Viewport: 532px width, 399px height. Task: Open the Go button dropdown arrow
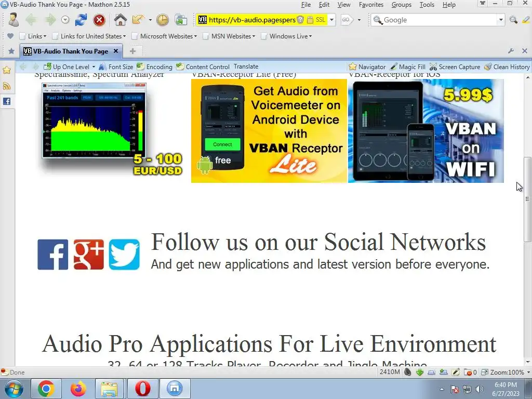click(360, 20)
